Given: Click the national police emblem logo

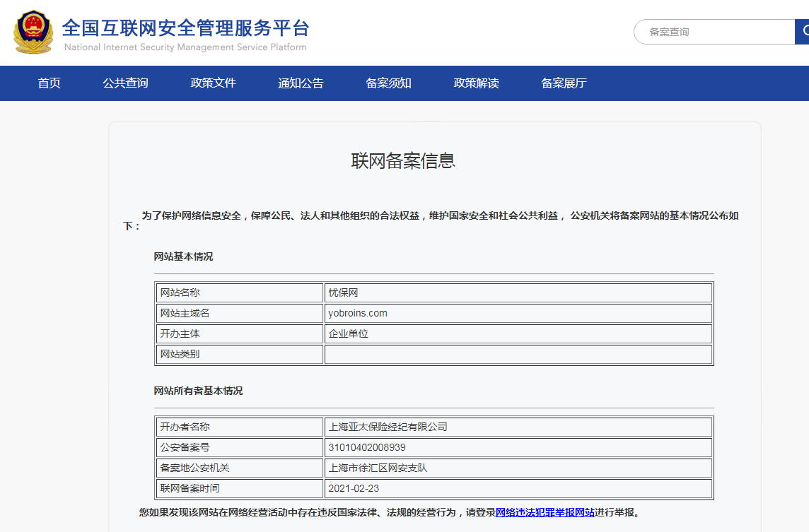Looking at the screenshot, I should pos(33,32).
